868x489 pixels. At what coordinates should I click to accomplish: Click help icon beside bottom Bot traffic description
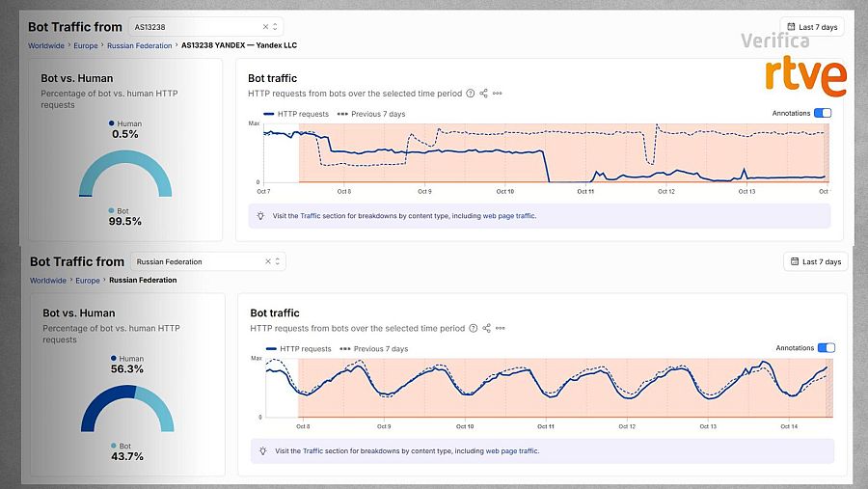pyautogui.click(x=473, y=328)
